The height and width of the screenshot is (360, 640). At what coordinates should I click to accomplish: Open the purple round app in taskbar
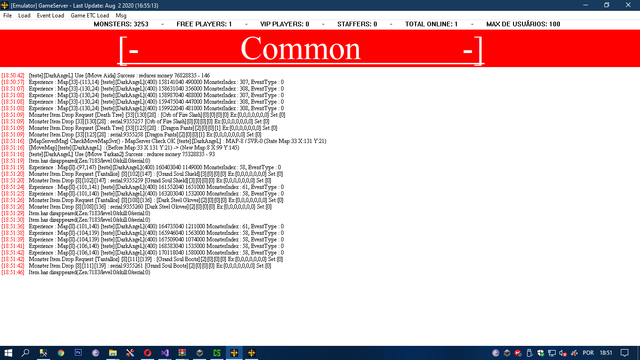(96, 353)
